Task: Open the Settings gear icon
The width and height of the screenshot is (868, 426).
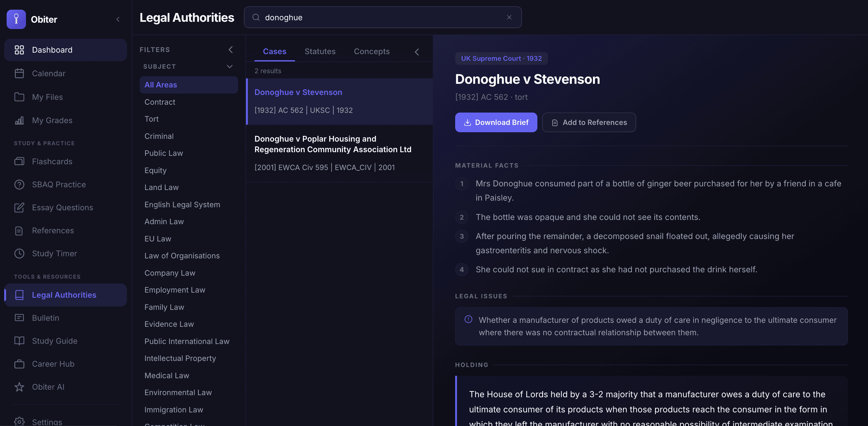Action: click(19, 422)
